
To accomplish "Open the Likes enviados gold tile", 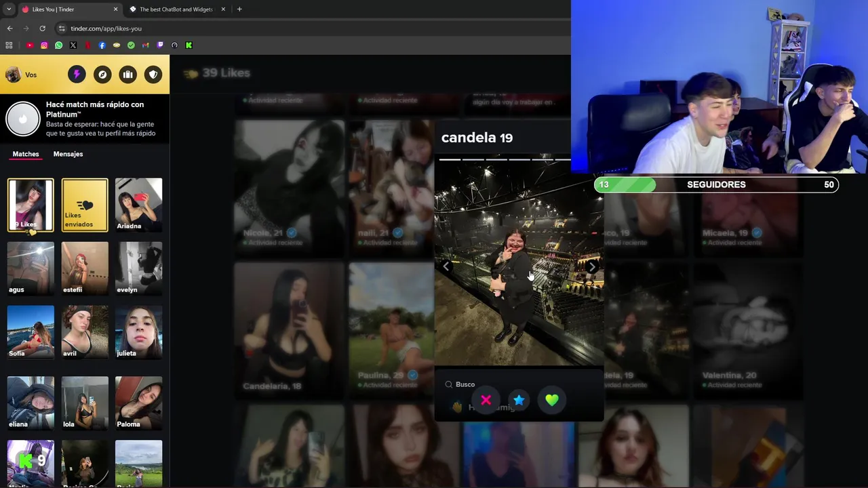I will 85,205.
